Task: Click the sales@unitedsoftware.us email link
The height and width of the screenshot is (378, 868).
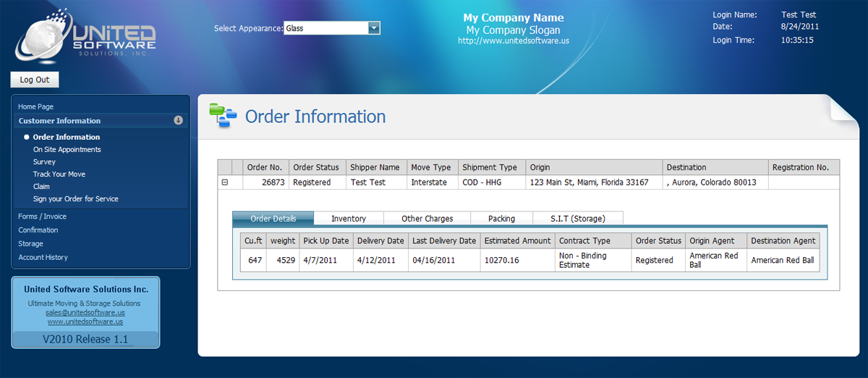Action: click(85, 312)
